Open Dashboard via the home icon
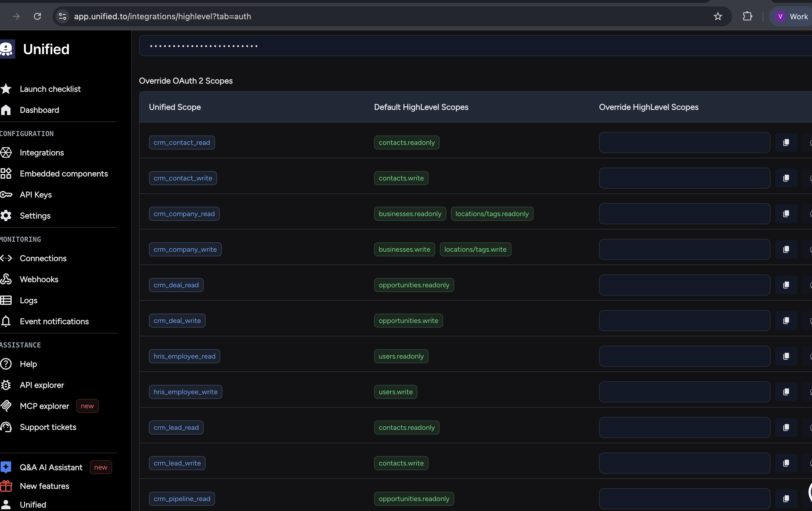This screenshot has width=812, height=511. tap(6, 110)
